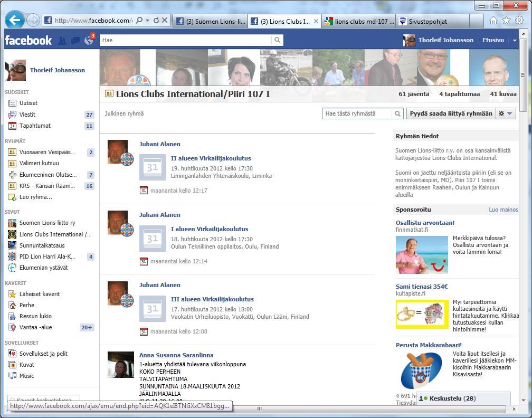The image size is (532, 418).
Task: Switch to the Sivustopohjat browser tab
Action: (433, 21)
